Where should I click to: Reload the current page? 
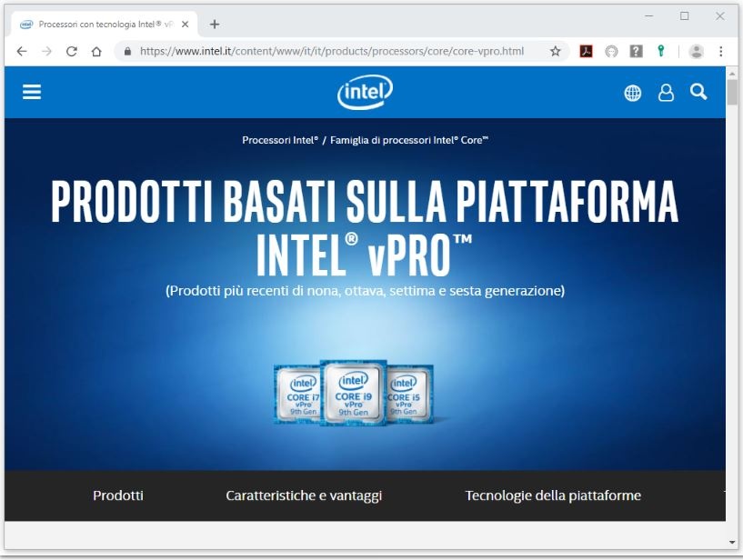pyautogui.click(x=72, y=52)
